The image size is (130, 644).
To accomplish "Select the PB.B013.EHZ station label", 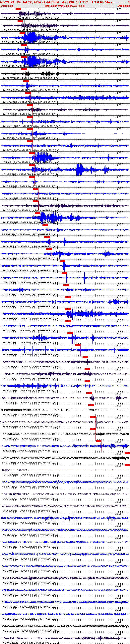I will click(x=10, y=66).
